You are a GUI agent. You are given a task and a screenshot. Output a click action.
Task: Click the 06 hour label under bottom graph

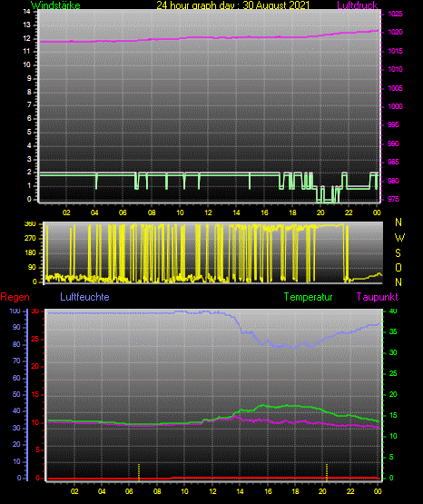coord(129,491)
